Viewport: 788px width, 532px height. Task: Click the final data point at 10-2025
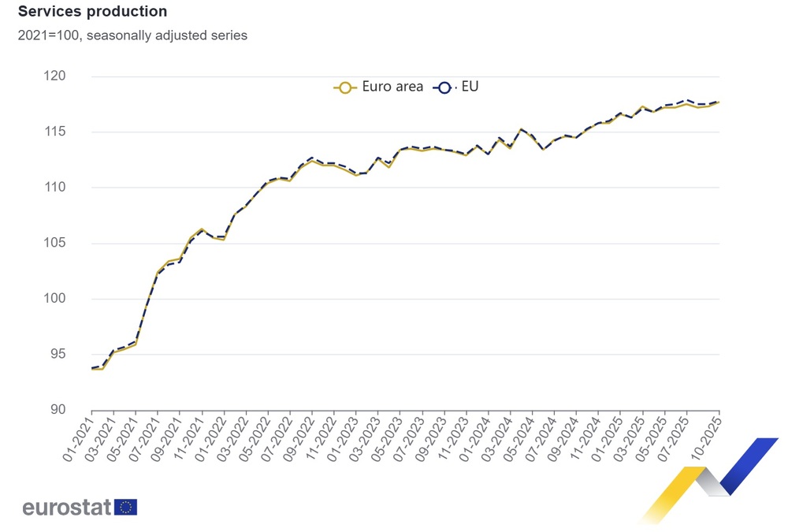tap(719, 102)
